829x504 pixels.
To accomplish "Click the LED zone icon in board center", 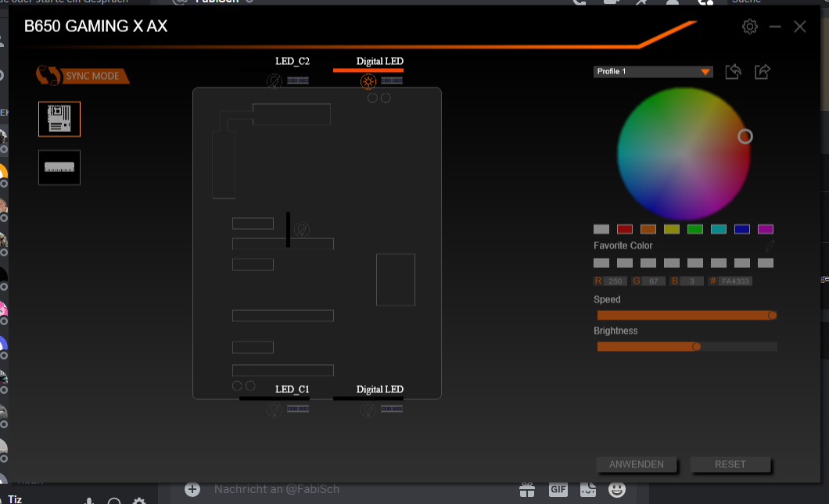I will coord(301,230).
